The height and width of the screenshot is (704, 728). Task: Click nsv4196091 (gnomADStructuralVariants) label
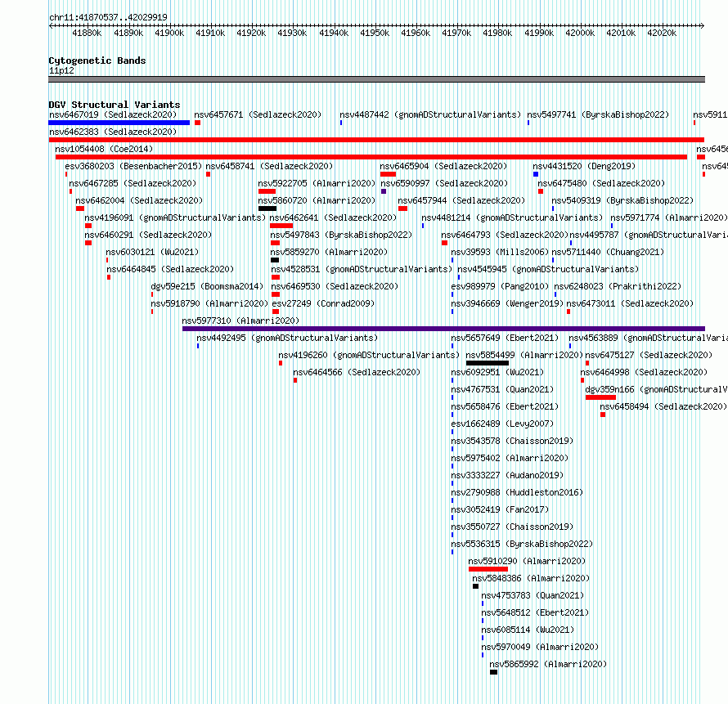(x=175, y=217)
